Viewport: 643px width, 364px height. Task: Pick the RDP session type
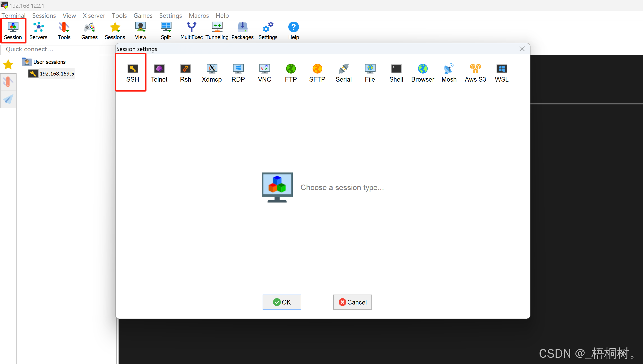[238, 73]
